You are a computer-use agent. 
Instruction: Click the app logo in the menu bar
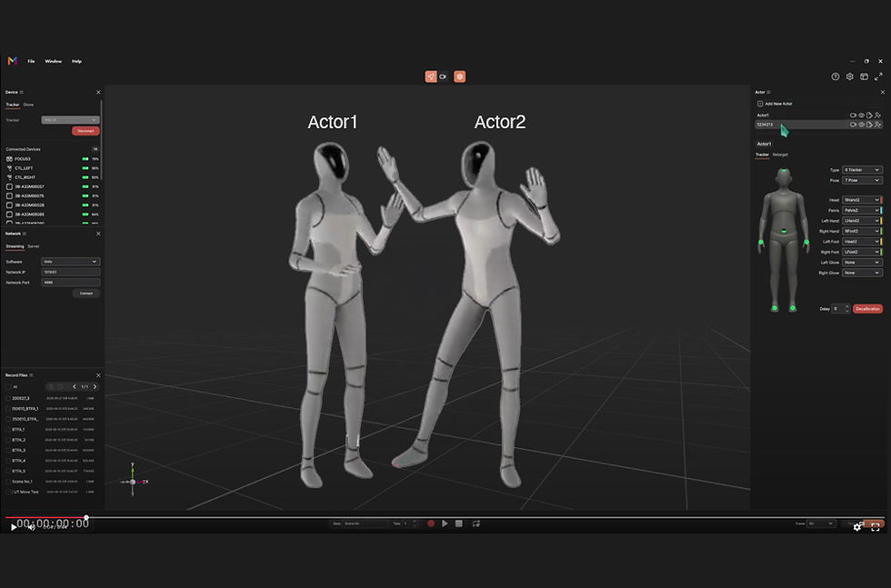pyautogui.click(x=12, y=61)
